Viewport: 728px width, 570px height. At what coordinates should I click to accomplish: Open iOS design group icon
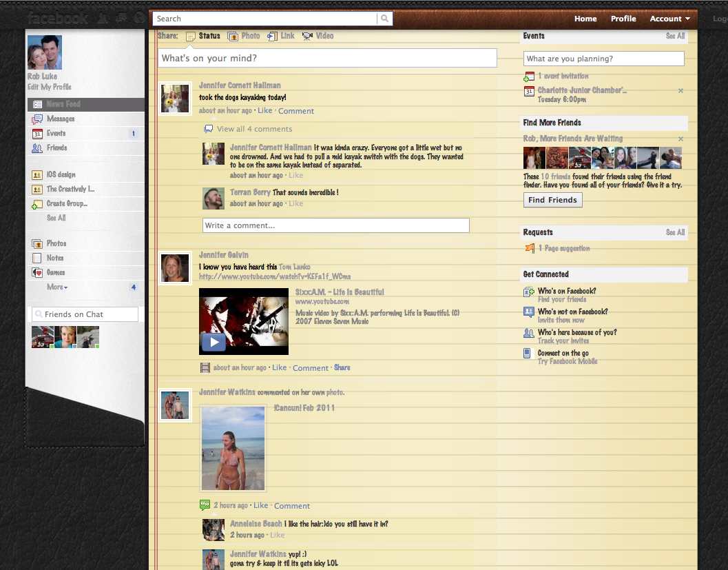point(37,175)
